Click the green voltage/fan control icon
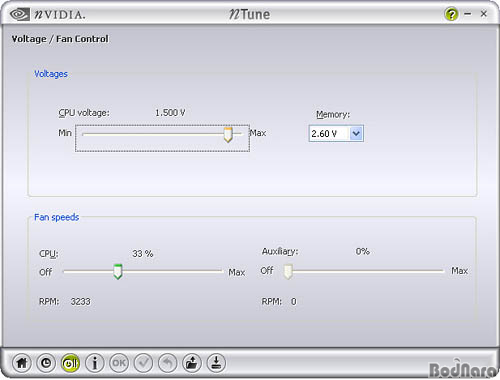The width and height of the screenshot is (500, 380). pyautogui.click(x=70, y=363)
